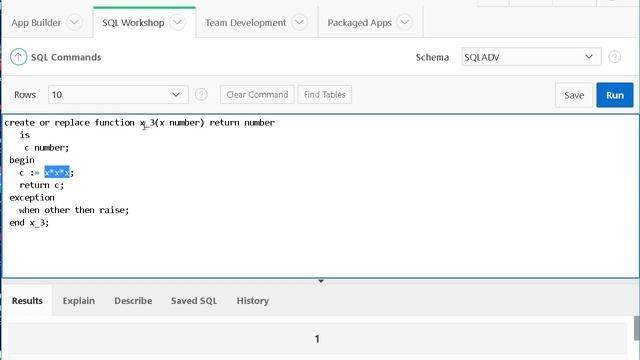The width and height of the screenshot is (640, 360).
Task: Switch to the Results tab
Action: [x=27, y=301]
